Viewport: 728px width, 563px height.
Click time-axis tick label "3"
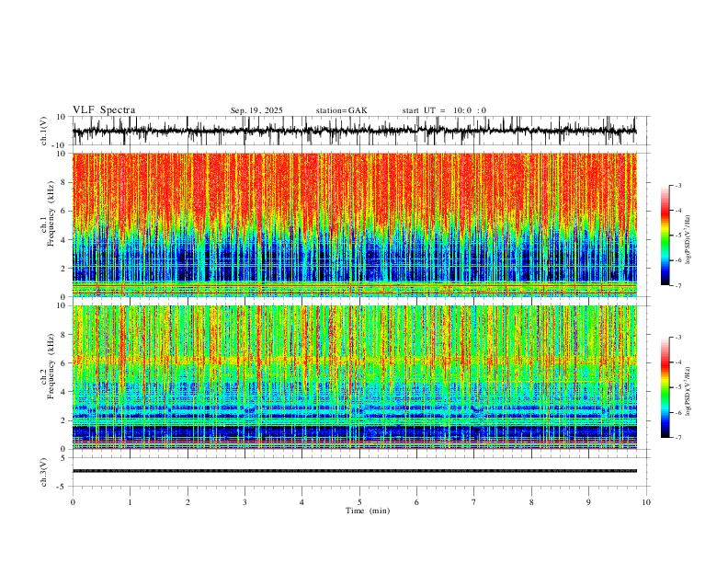(245, 502)
